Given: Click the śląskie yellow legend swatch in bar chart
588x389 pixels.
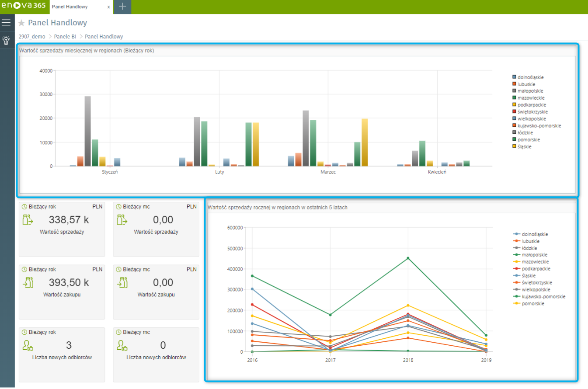Looking at the screenshot, I should (515, 147).
